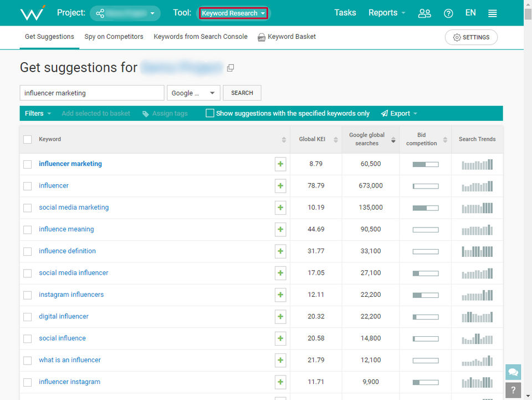Open the hamburger menu icon
532x400 pixels.
[492, 13]
